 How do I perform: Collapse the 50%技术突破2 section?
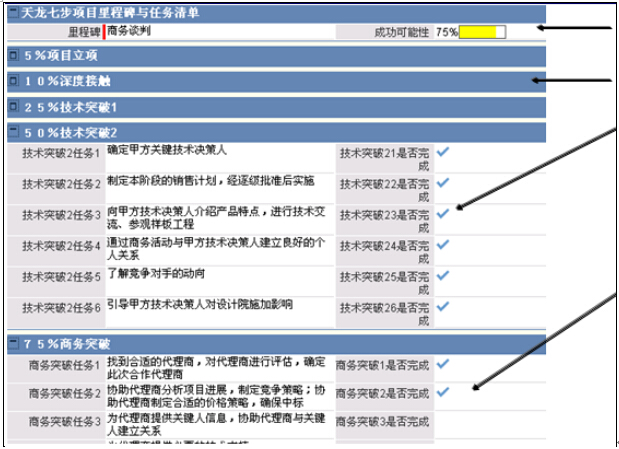point(12,132)
